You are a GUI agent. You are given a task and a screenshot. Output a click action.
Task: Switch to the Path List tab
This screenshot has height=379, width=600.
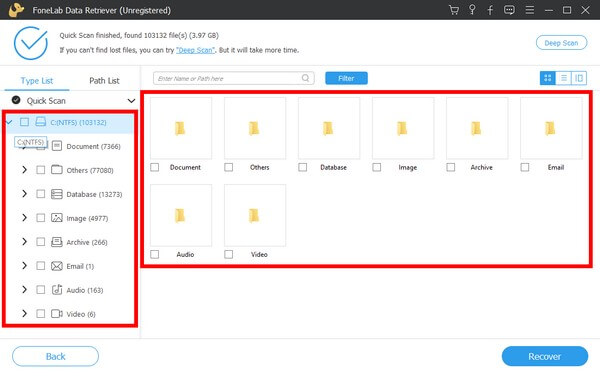[x=104, y=81]
